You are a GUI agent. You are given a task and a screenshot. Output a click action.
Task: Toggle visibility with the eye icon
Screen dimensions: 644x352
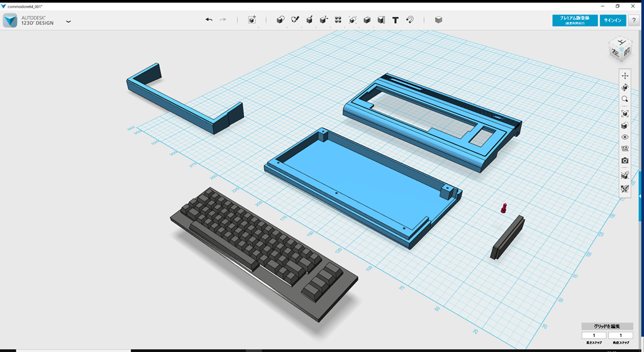(x=625, y=137)
